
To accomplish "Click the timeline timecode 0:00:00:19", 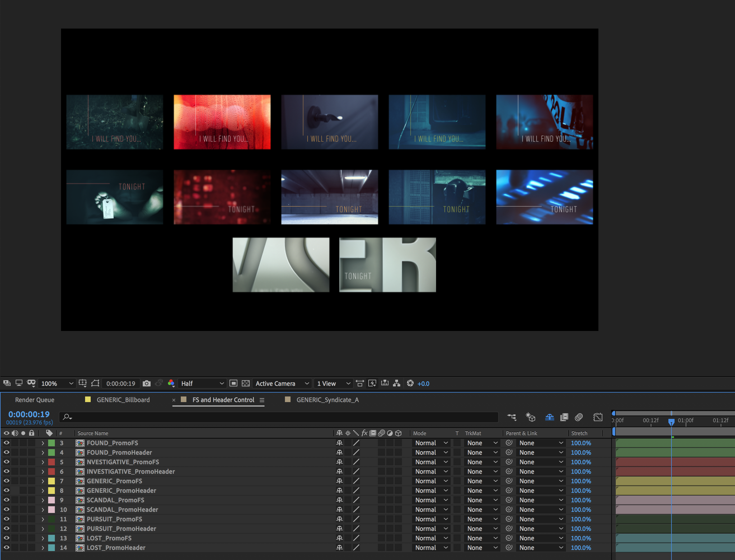I will click(29, 414).
